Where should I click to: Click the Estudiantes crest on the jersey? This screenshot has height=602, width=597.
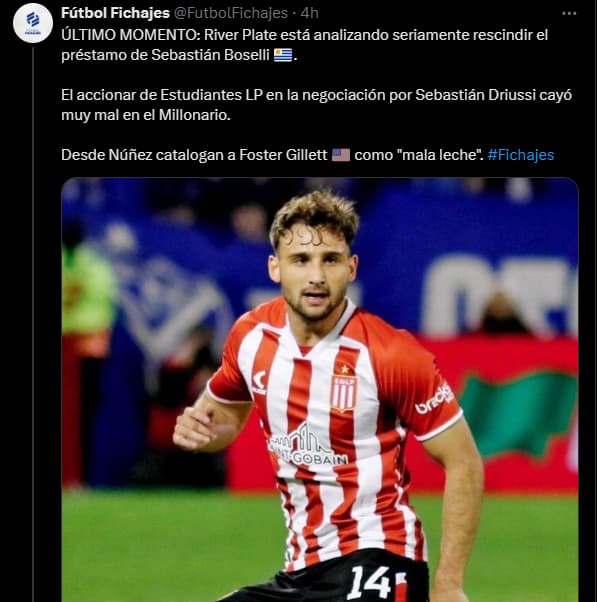click(344, 389)
